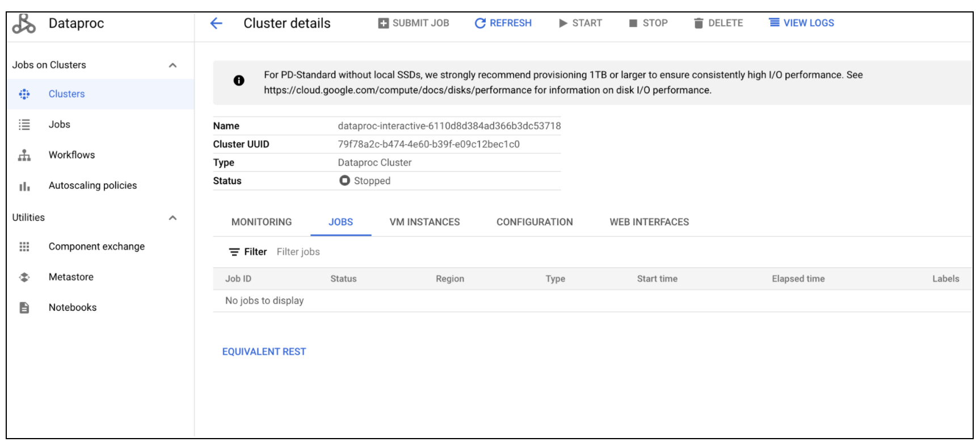Click the Workflows hierarchy icon
Viewport: 980px width, 446px height.
click(x=24, y=155)
